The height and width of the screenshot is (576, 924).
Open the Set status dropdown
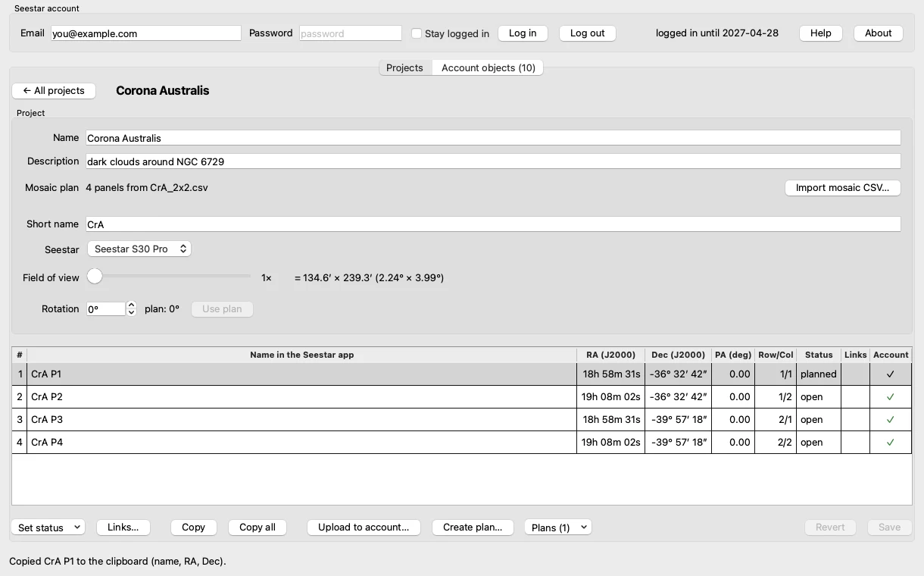point(48,527)
